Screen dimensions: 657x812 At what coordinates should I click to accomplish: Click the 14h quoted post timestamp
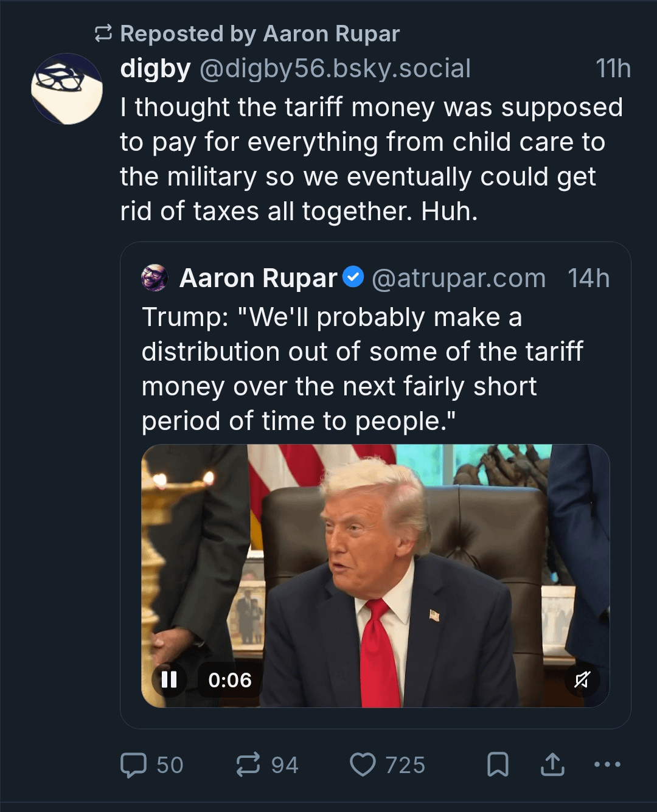tap(588, 278)
